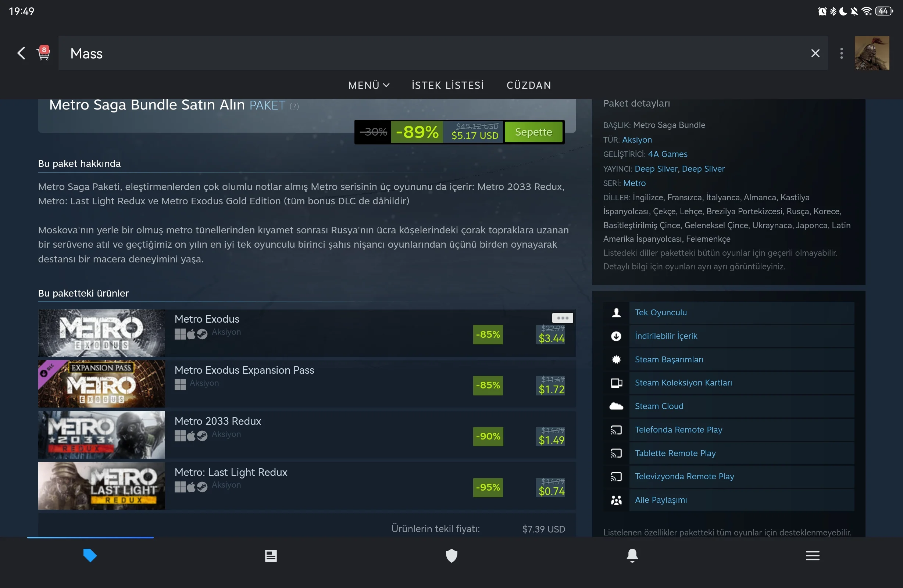Tap the back arrow in header
This screenshot has width=903, height=588.
point(21,53)
